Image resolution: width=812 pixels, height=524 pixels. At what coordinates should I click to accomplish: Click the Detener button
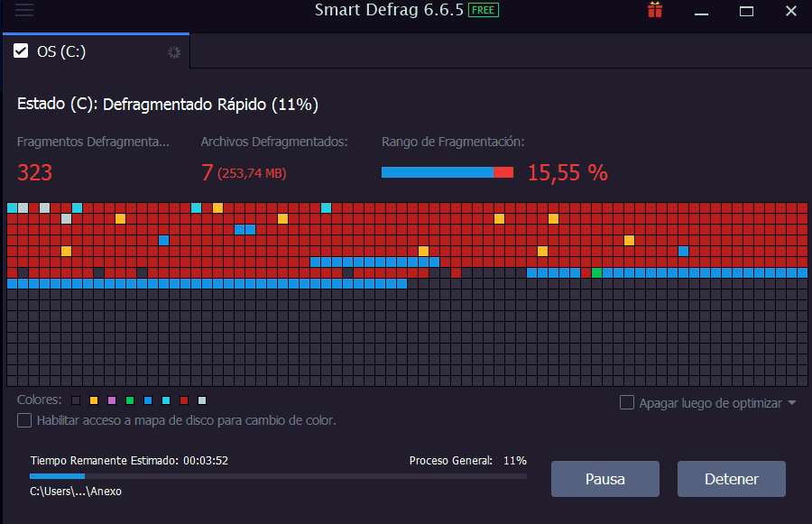click(731, 479)
